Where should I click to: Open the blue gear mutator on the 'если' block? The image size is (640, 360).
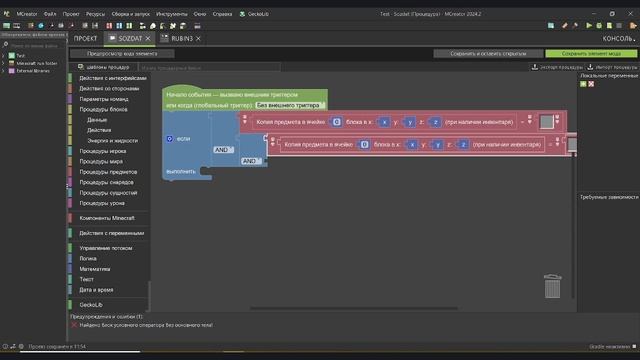170,139
